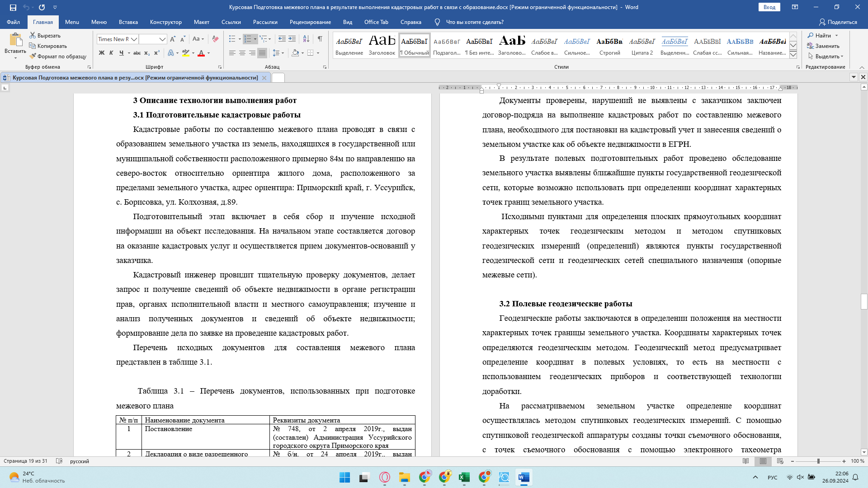Switch to Web layout view icon
The image size is (868, 488).
(x=780, y=461)
